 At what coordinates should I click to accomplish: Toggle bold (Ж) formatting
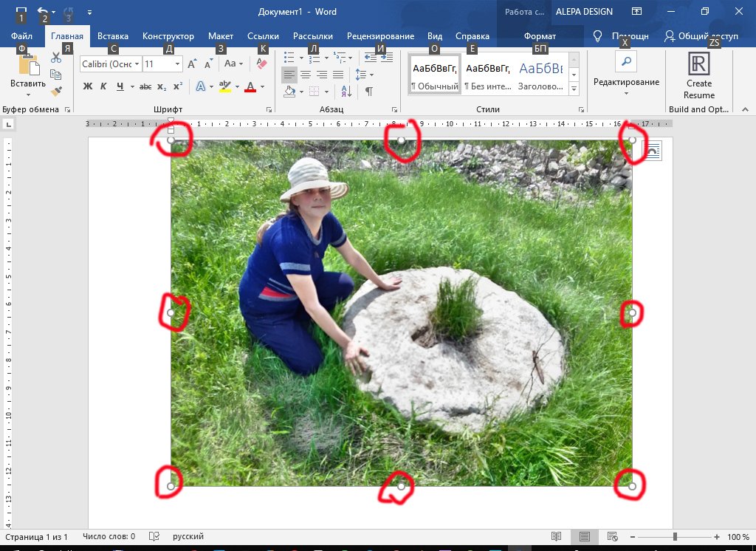pyautogui.click(x=88, y=86)
